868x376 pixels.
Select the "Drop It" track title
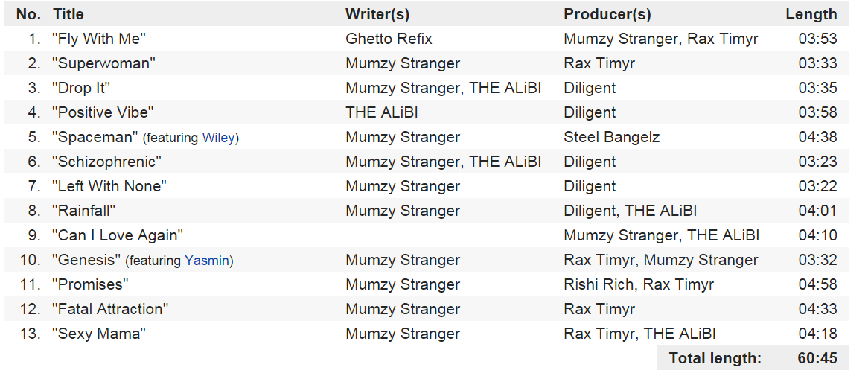(81, 88)
